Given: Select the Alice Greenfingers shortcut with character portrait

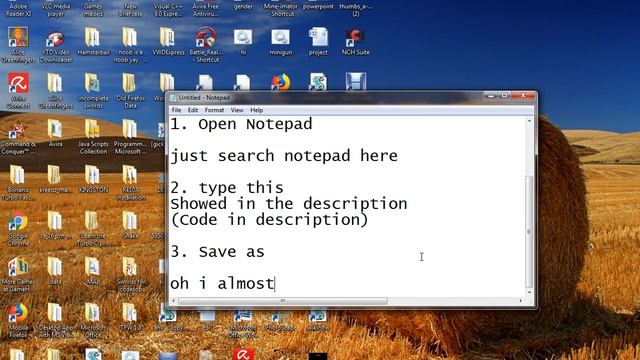Looking at the screenshot, I should [18, 45].
